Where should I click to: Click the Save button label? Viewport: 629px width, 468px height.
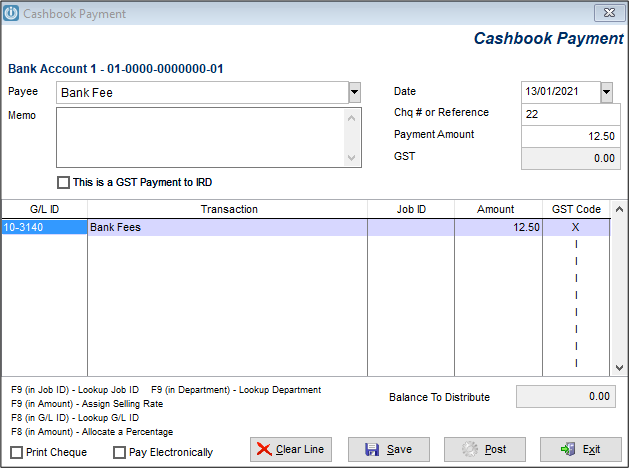pos(399,449)
